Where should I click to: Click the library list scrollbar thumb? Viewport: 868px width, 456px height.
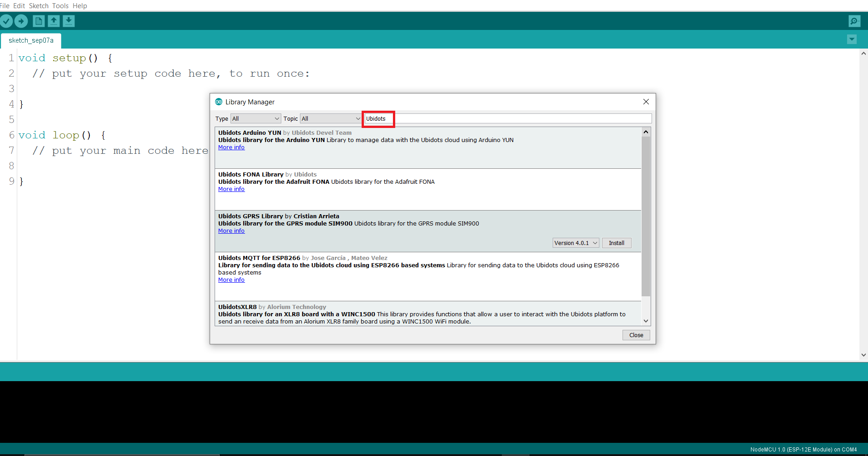646,216
